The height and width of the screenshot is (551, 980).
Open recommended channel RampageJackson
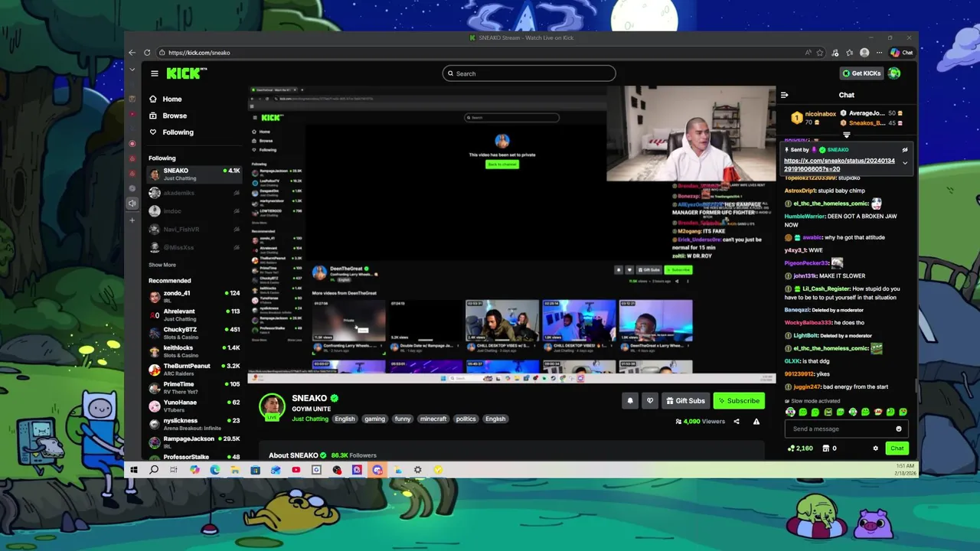pyautogui.click(x=194, y=442)
